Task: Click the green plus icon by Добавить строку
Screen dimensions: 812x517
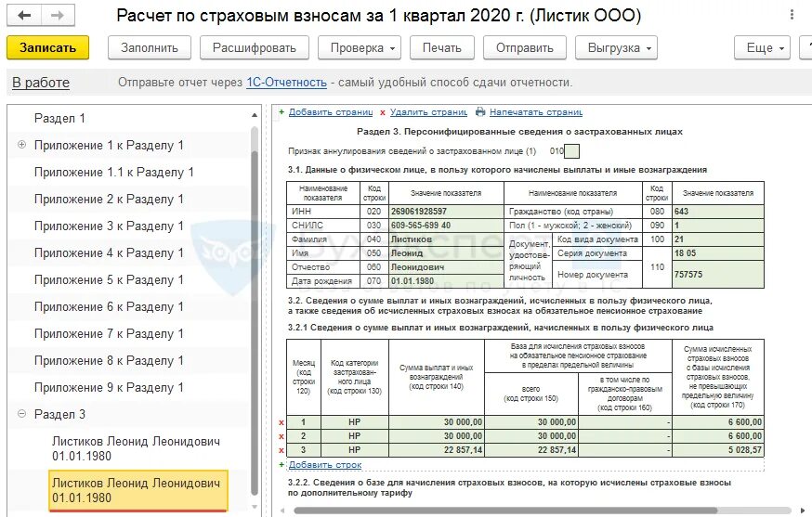Action: (x=282, y=465)
